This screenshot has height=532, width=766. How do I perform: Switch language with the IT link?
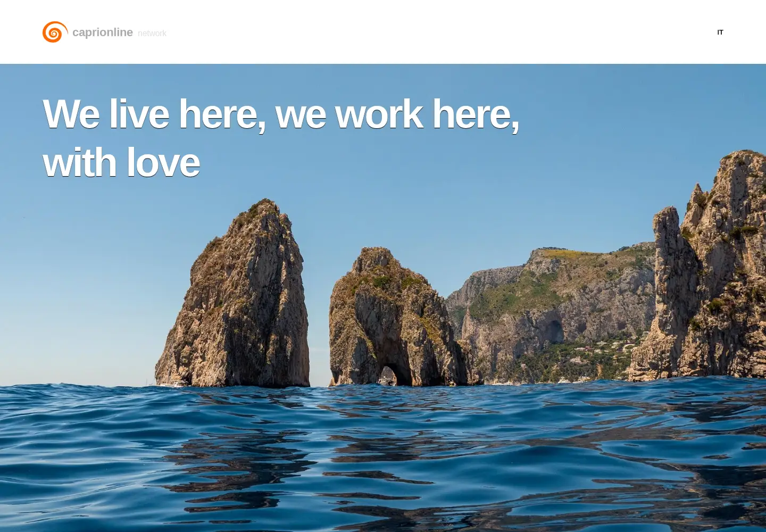[720, 32]
